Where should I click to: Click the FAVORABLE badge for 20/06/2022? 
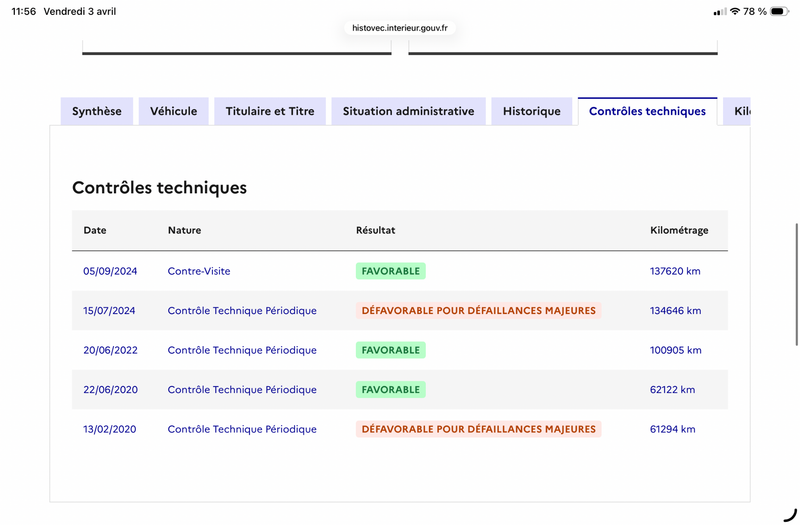(390, 350)
